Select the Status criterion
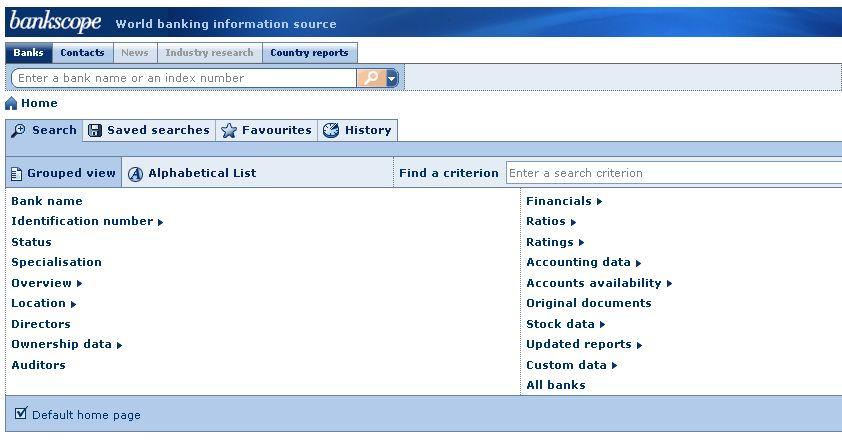The height and width of the screenshot is (446, 842). [x=31, y=242]
